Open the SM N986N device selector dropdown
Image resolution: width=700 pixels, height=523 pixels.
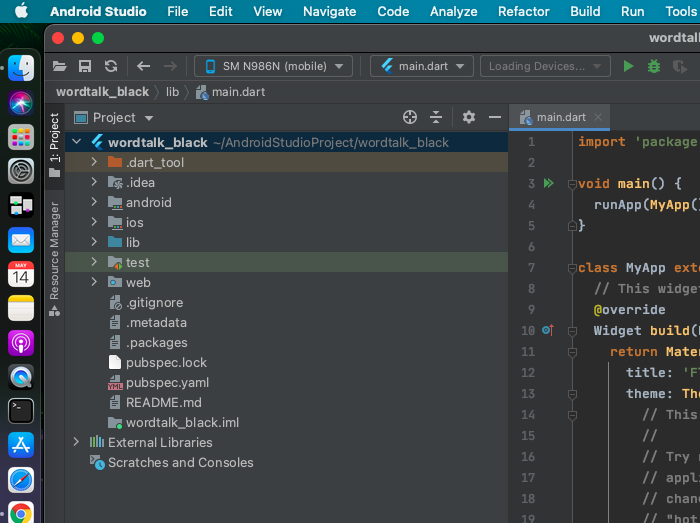pos(273,66)
